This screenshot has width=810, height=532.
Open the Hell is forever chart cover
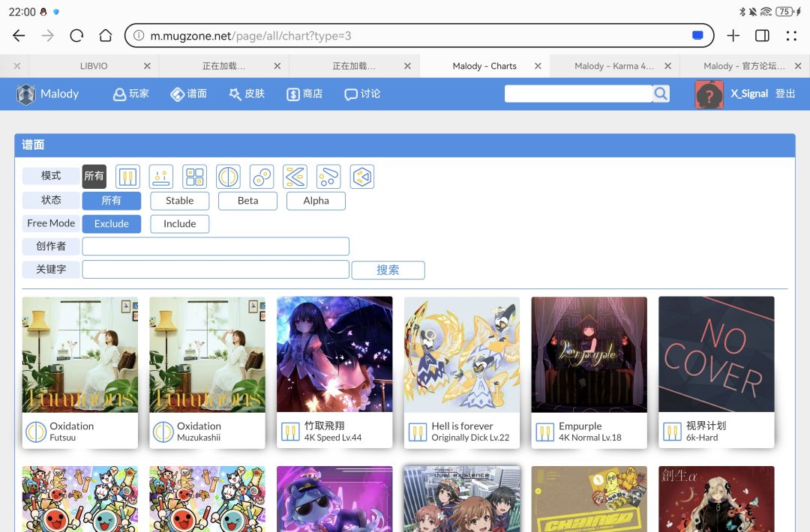(462, 354)
